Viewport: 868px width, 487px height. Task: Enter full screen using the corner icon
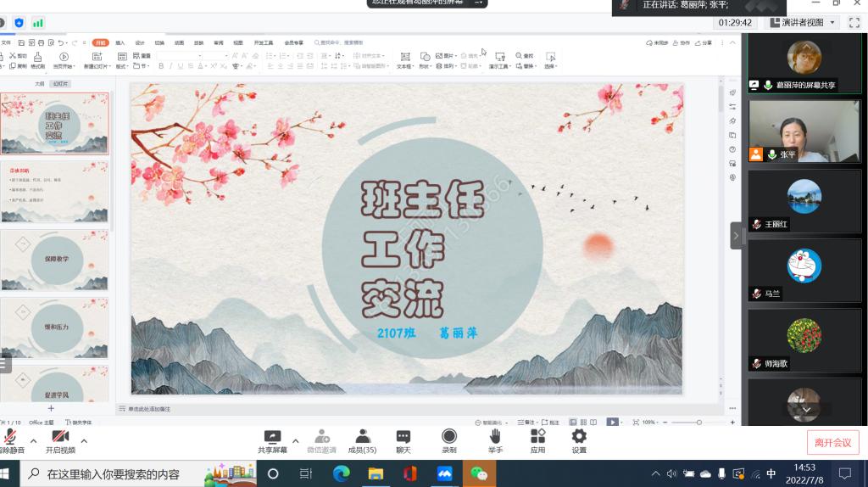854,22
